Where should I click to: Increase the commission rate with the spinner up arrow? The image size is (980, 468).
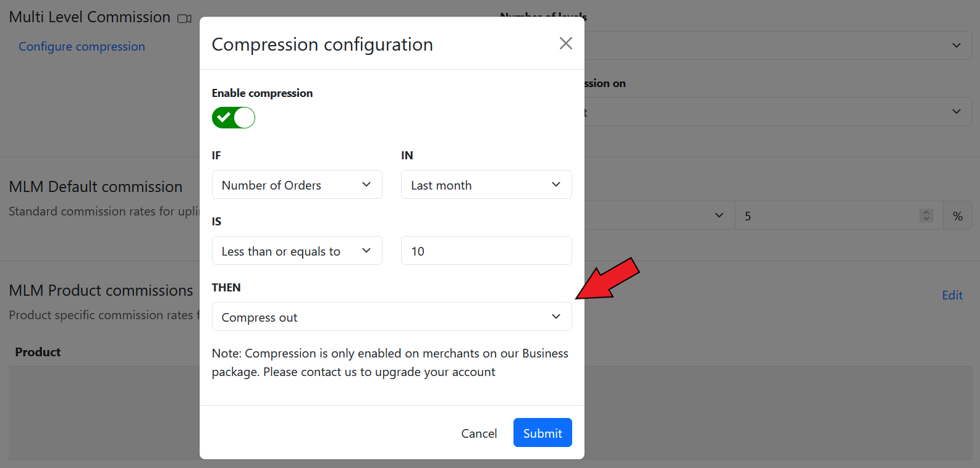(926, 212)
